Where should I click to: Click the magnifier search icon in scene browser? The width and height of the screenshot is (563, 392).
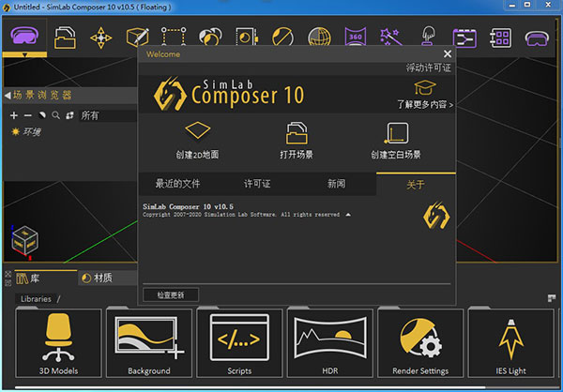pyautogui.click(x=55, y=115)
